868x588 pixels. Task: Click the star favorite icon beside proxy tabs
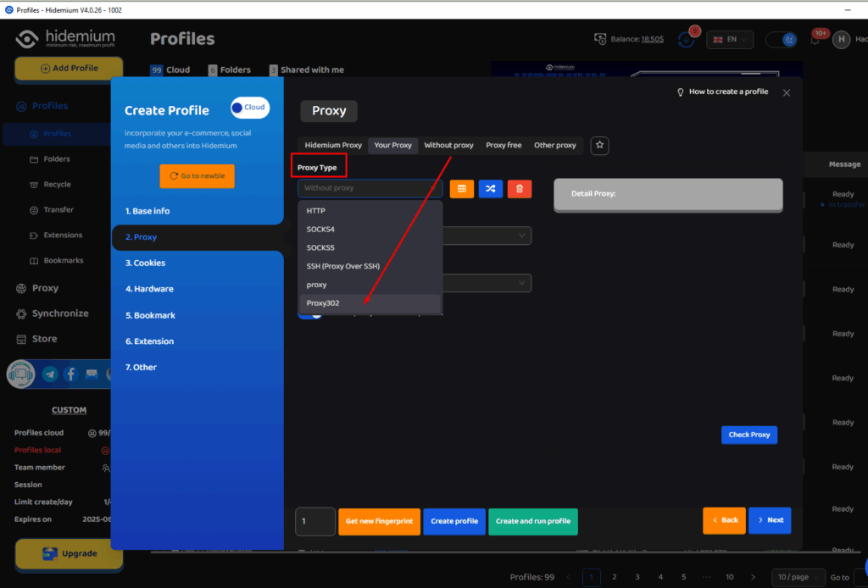point(599,145)
